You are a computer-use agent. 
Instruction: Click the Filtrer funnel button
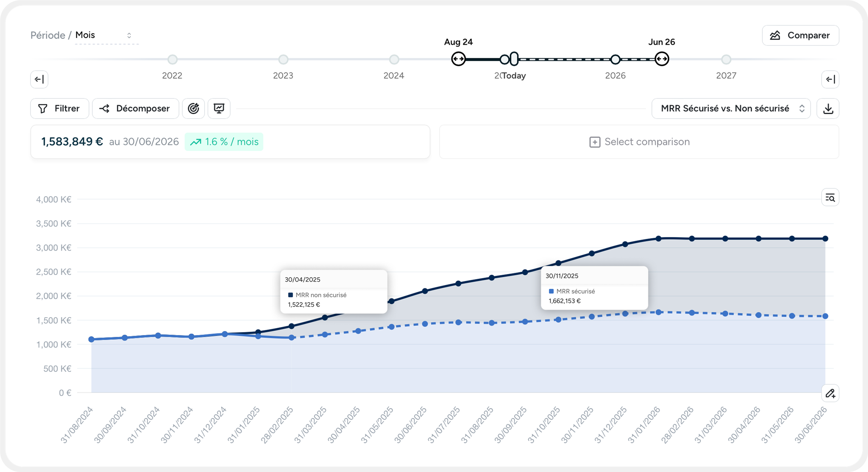coord(60,108)
